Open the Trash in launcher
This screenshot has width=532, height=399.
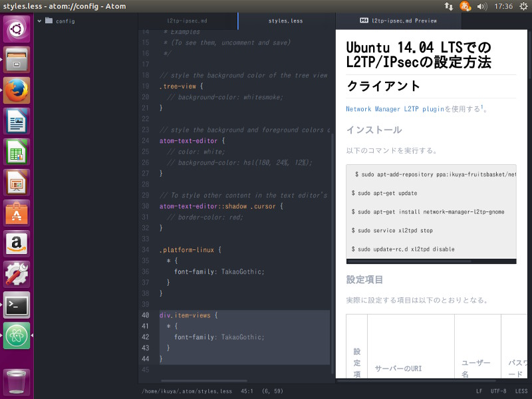[17, 382]
